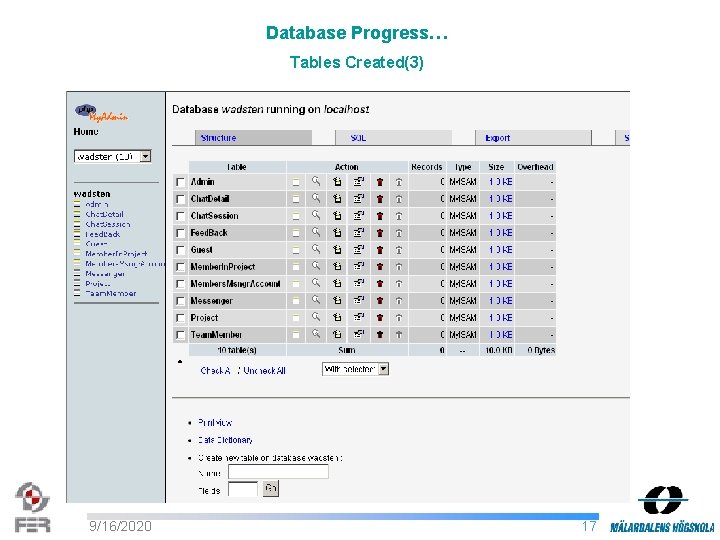The image size is (720, 540).
Task: Click the insert icon in ChatSession row
Action: (x=337, y=216)
